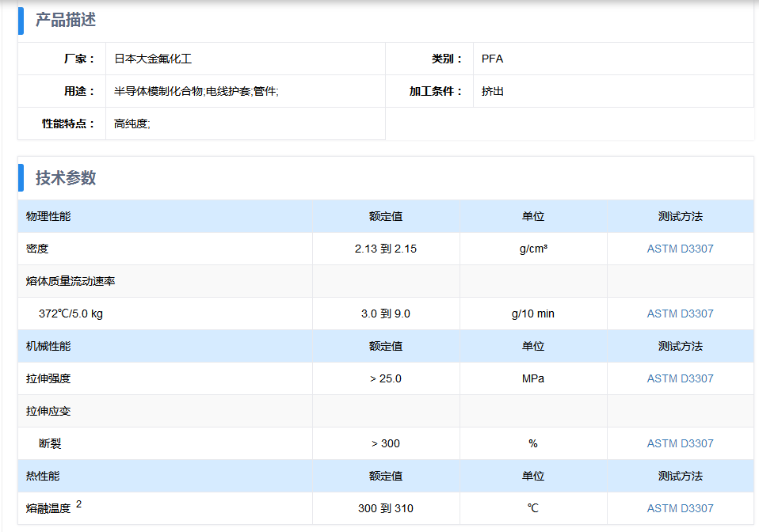The width and height of the screenshot is (759, 532).
Task: Select the manufacturer value 日本大金氟化工
Action: pos(153,59)
